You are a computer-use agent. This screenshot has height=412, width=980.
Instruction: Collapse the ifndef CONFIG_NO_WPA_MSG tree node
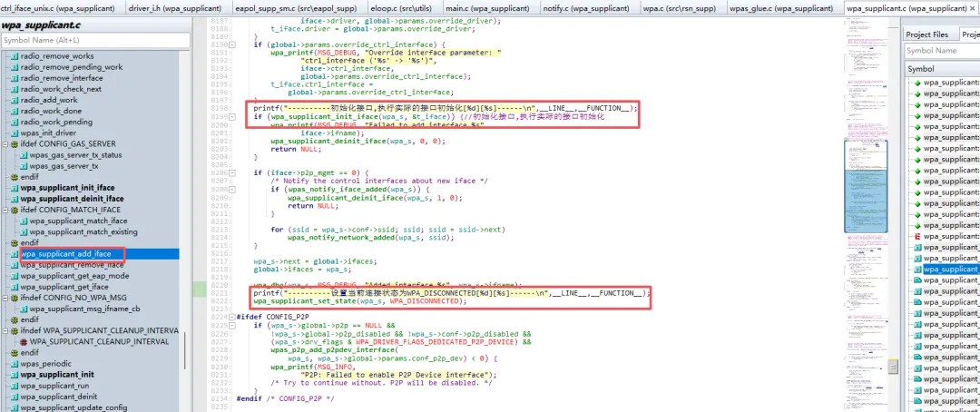[x=5, y=298]
